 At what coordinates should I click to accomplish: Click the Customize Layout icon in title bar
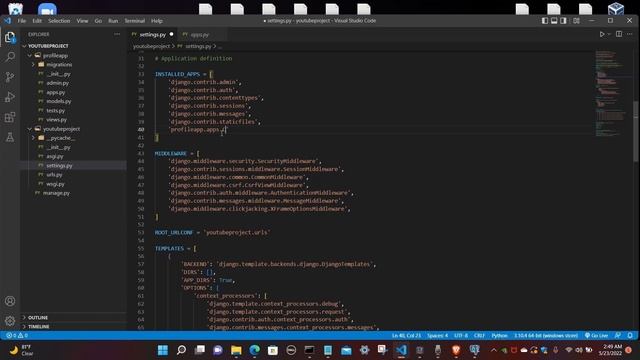click(x=576, y=21)
